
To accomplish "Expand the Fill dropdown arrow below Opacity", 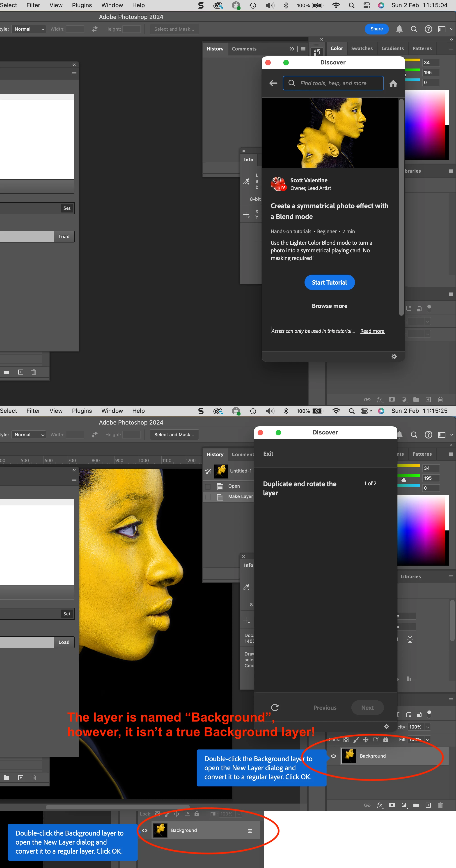I will tap(427, 740).
